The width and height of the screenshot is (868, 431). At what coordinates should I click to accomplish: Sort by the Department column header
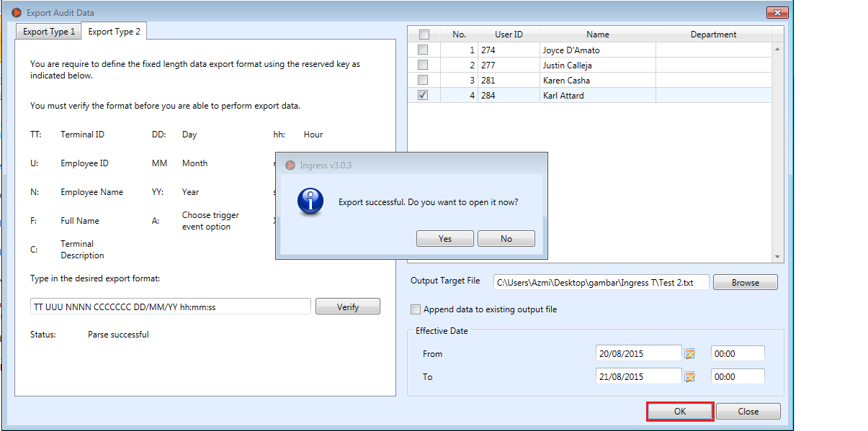[714, 35]
